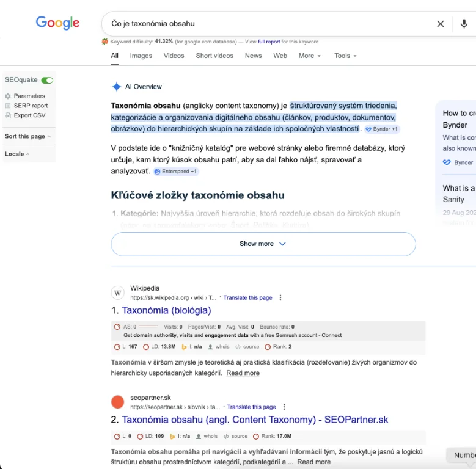This screenshot has height=469, width=476.
Task: Open three-dot menu for seopartner.sk result
Action: coord(284,407)
